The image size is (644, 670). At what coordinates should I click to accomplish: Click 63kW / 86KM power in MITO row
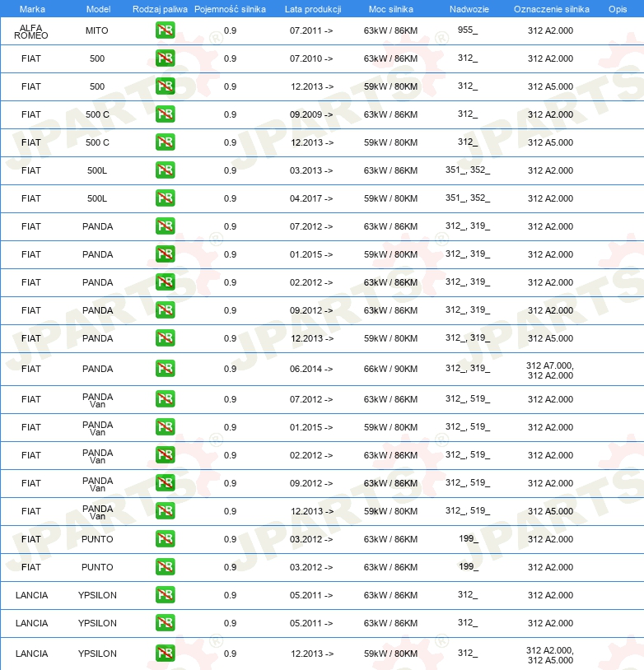click(390, 30)
